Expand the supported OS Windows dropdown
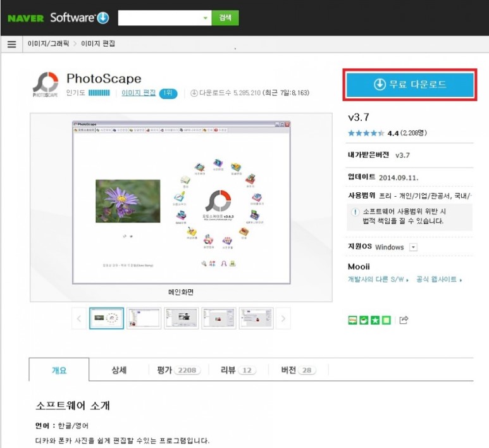The width and height of the screenshot is (489, 448). coord(413,247)
